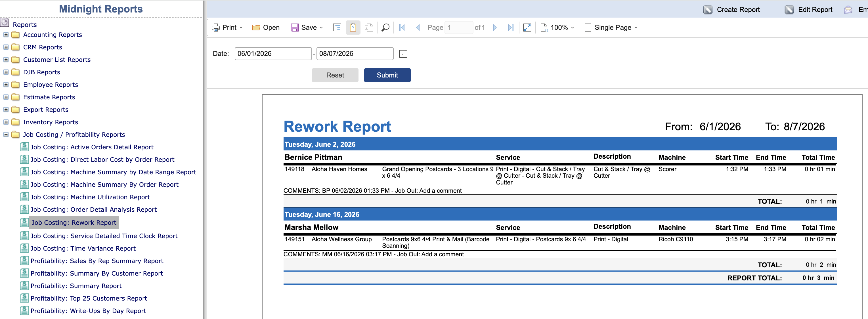Screen dimensions: 868x319
Task: Click the Page number input box
Action: [x=459, y=28]
